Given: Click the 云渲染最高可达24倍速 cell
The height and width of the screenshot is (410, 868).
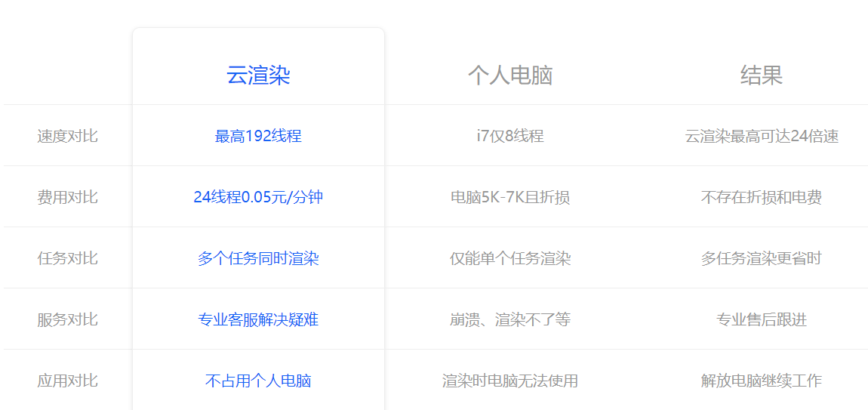Looking at the screenshot, I should coord(761,136).
